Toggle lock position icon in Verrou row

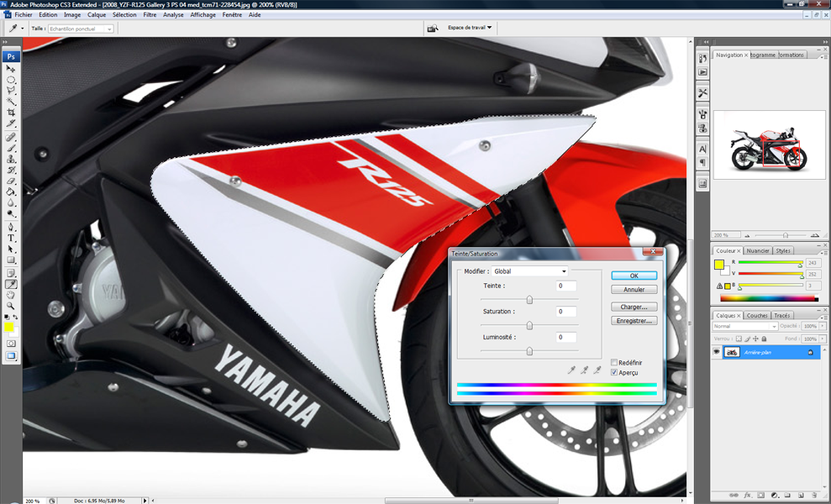755,339
